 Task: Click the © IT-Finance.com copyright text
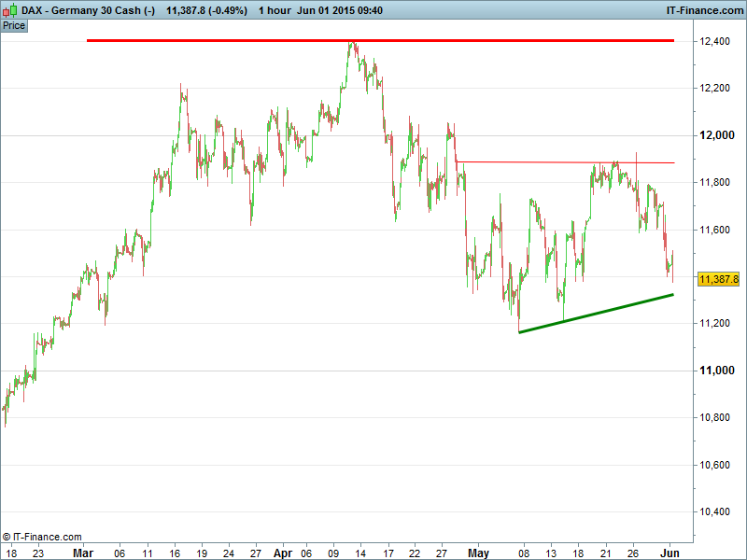point(42,538)
